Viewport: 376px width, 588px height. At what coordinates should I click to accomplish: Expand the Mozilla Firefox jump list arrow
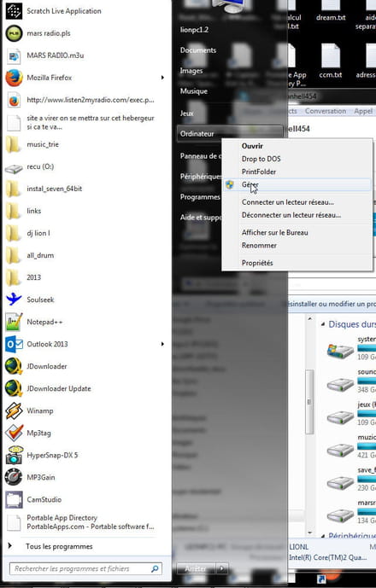[x=162, y=78]
